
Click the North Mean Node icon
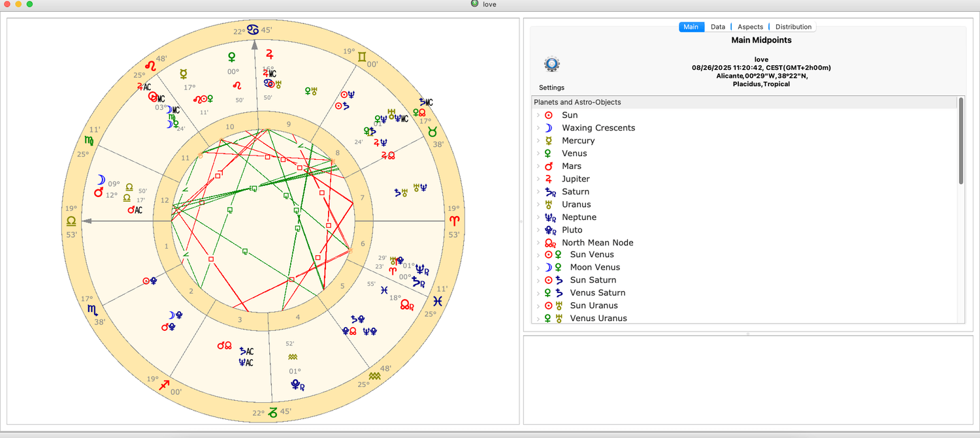550,243
